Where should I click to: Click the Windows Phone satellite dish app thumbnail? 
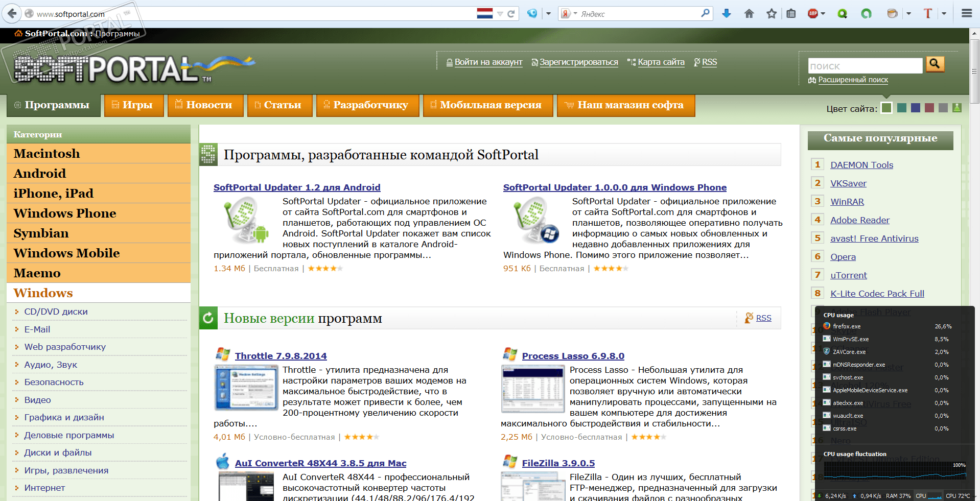536,220
